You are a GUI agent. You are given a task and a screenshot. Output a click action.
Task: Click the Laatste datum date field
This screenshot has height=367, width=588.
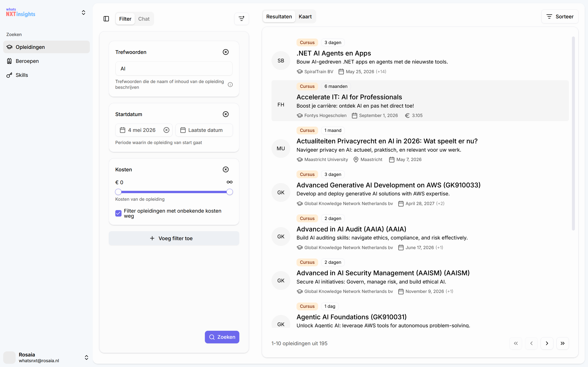tap(204, 130)
